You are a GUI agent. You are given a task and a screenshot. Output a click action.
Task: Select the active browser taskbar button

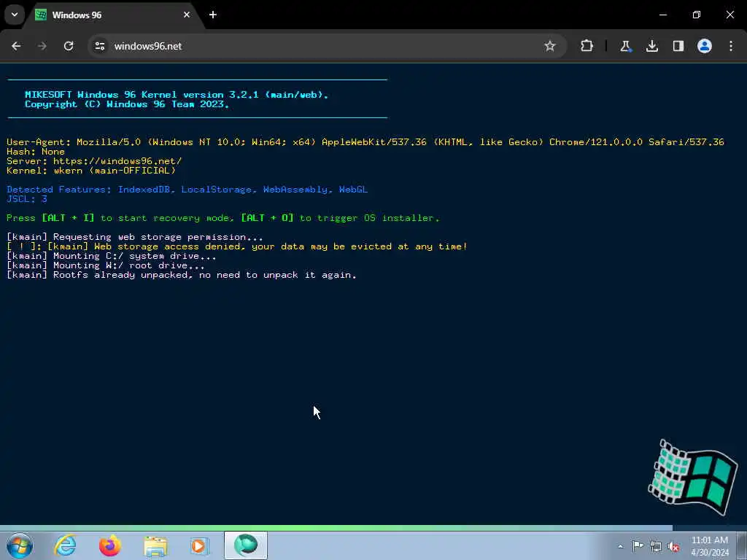(x=246, y=545)
